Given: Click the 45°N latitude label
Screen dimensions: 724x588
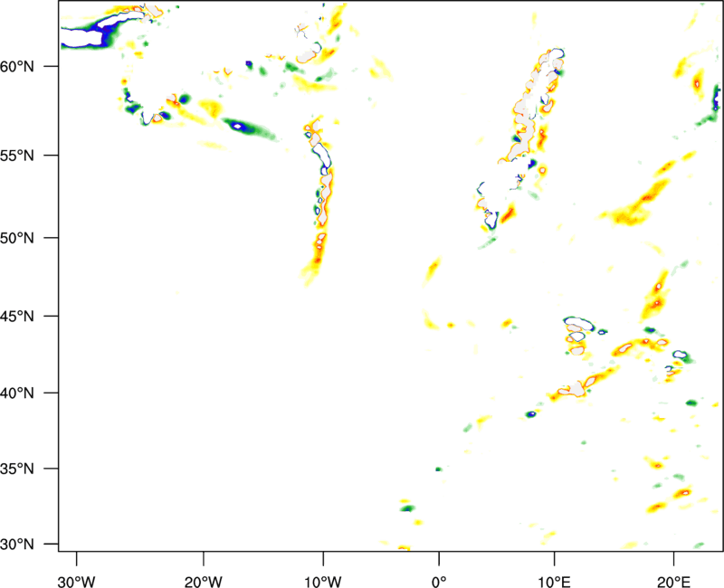Looking at the screenshot, I should tap(17, 316).
